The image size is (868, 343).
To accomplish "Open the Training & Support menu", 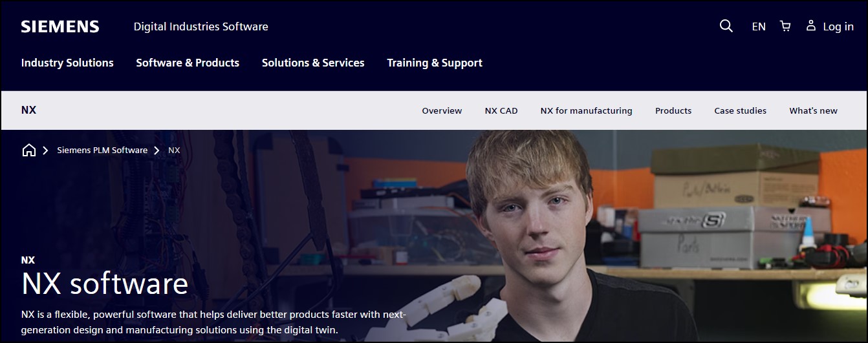I will (x=435, y=63).
